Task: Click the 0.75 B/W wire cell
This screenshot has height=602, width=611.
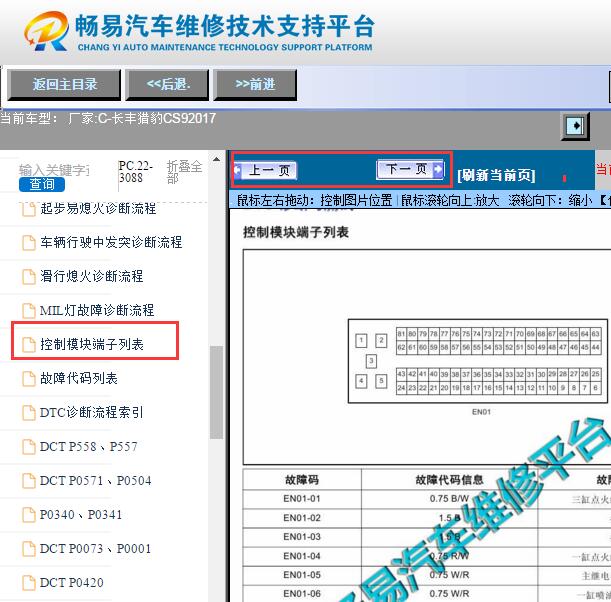Action: [449, 498]
